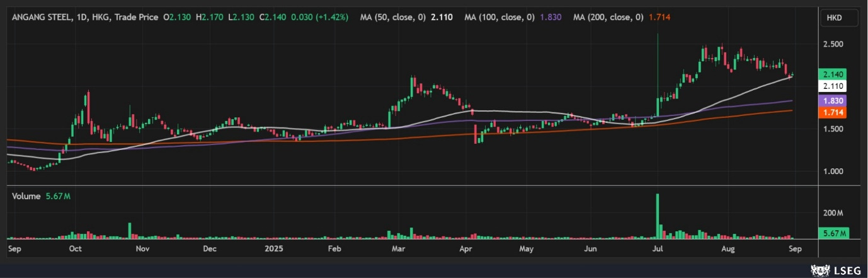Click the 2025 label on the time axis

click(x=273, y=249)
